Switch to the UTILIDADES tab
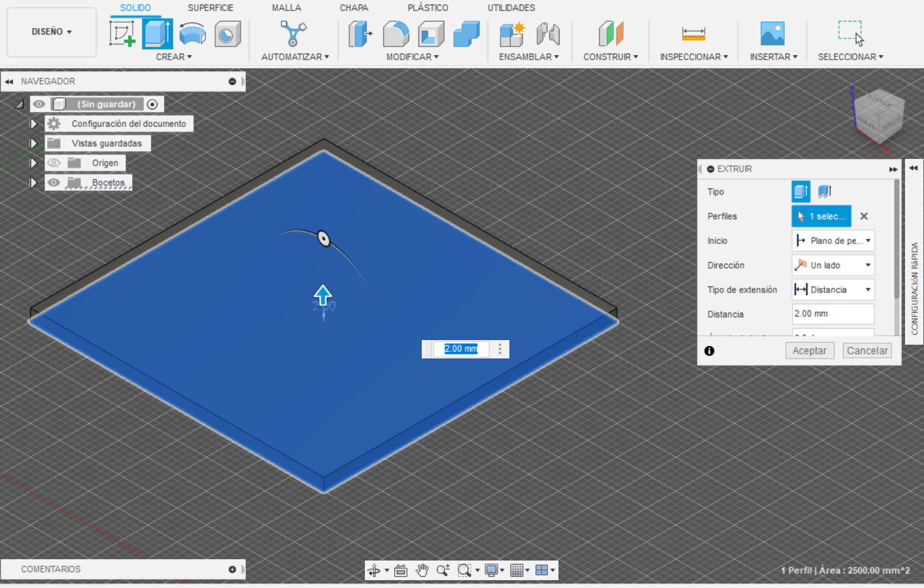Viewport: 924px width, 588px height. (x=511, y=8)
